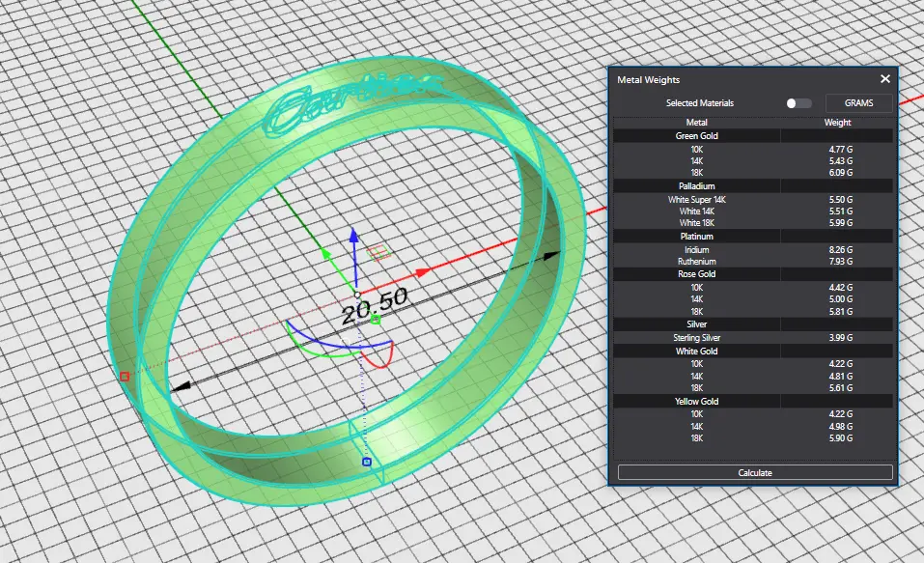The image size is (924, 563).
Task: Select the 8.26 G weight value
Action: [x=841, y=249]
